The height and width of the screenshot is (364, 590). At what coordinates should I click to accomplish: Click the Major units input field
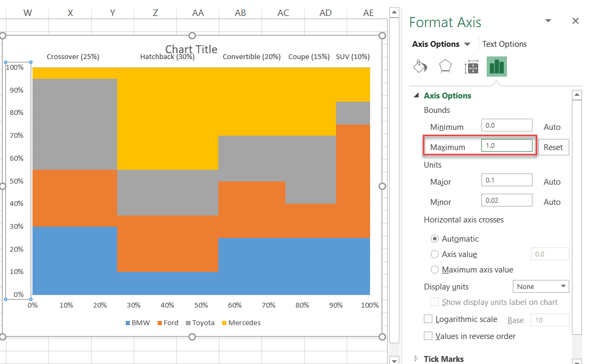click(x=506, y=180)
